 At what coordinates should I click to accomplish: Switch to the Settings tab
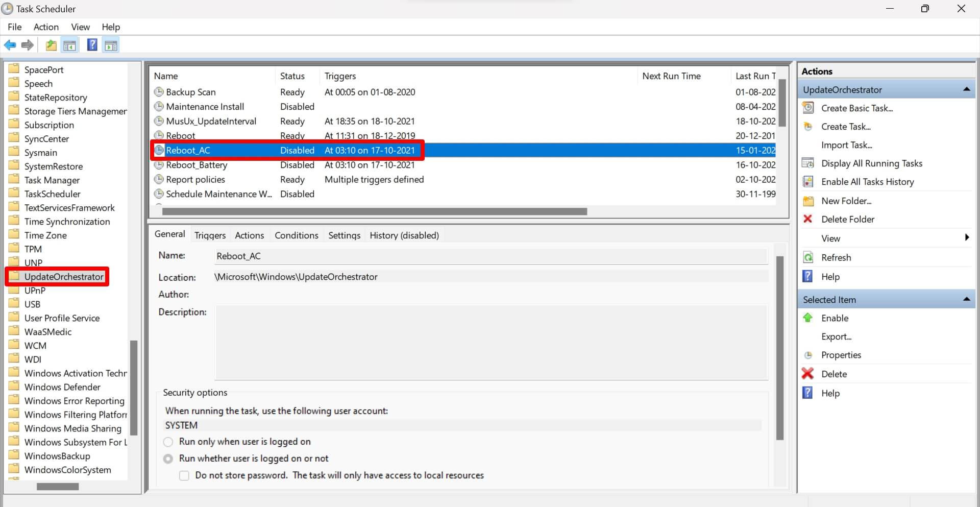(344, 235)
